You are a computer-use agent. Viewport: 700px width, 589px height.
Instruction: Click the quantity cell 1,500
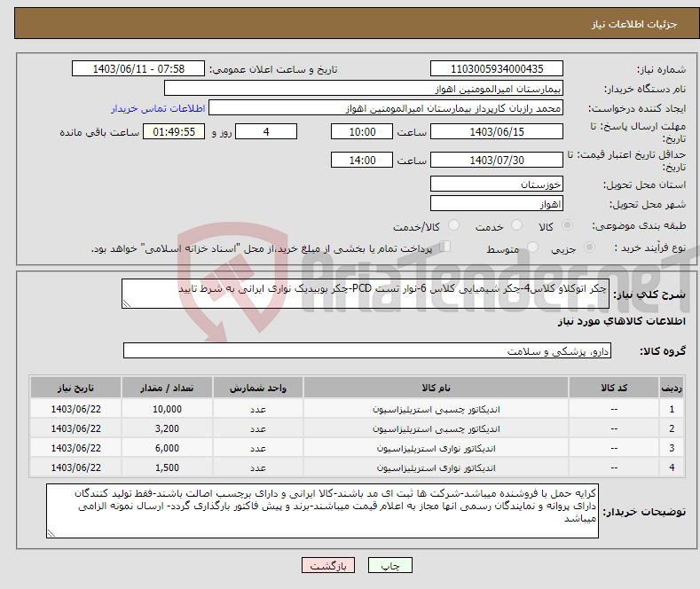[x=167, y=468]
